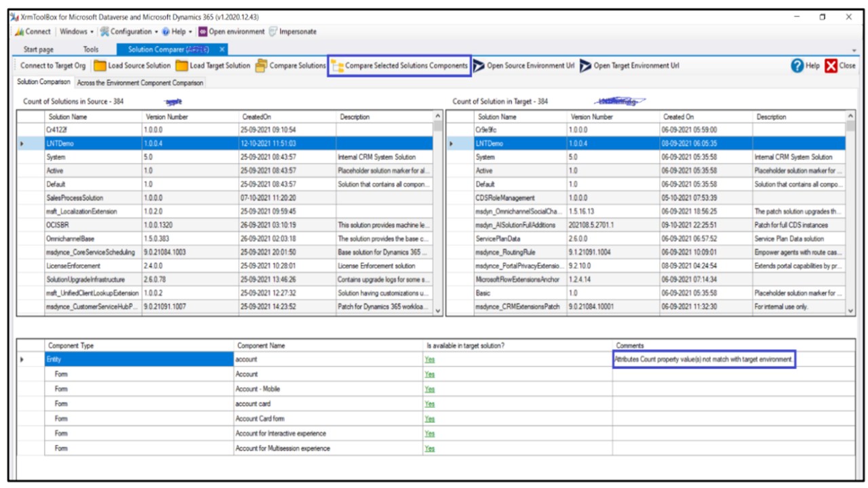
Task: Click the Compare Solutions icon
Action: (262, 66)
